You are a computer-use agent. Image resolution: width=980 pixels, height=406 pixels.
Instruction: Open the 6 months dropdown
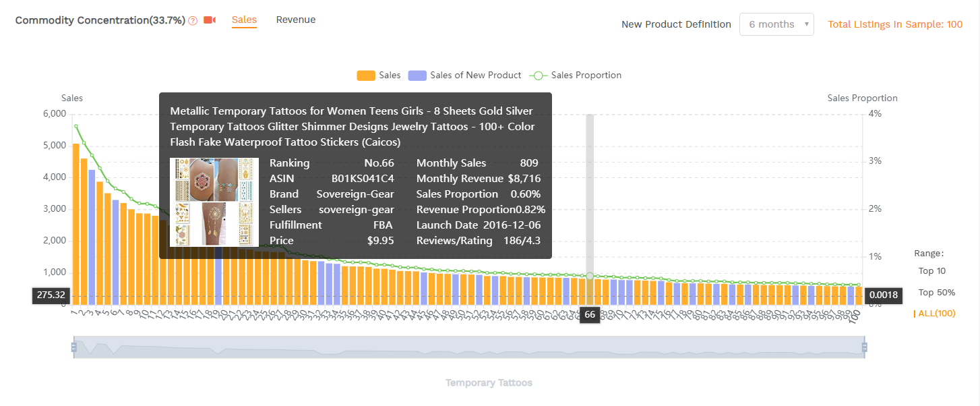point(776,24)
